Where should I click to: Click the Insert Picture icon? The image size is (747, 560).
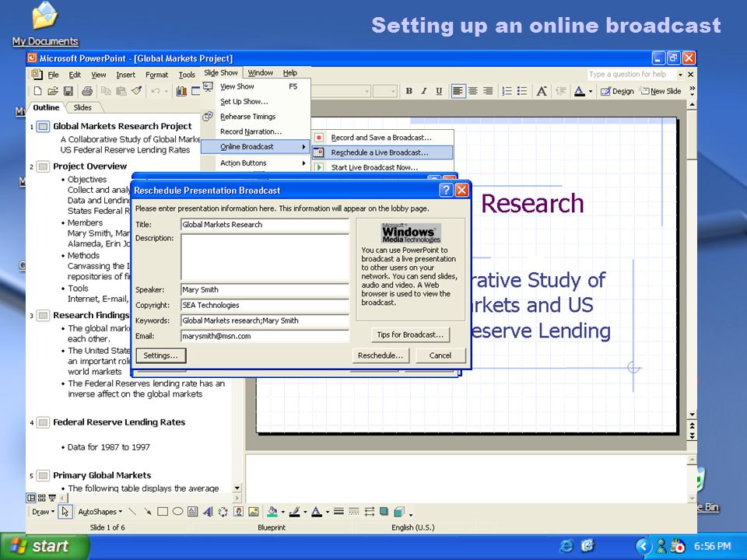point(254,512)
